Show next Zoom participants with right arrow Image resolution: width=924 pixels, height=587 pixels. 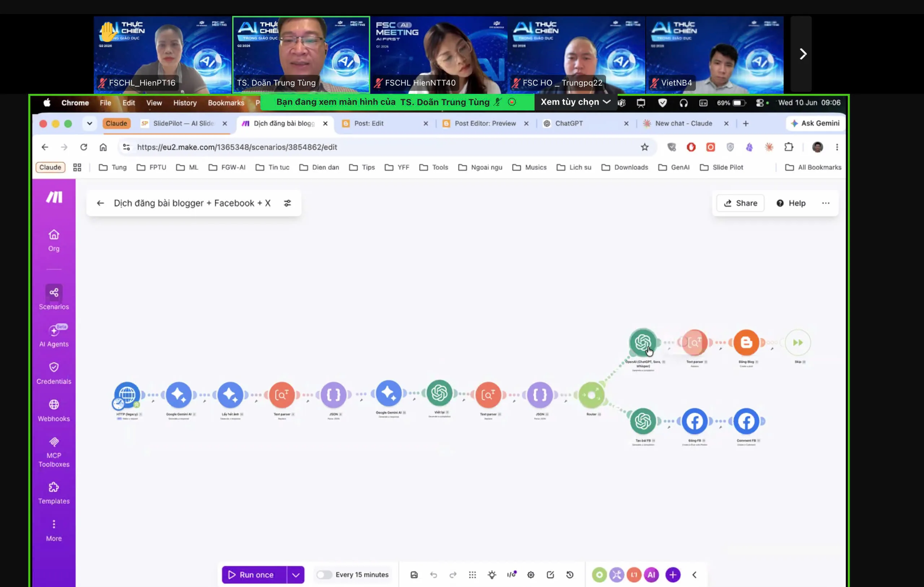pyautogui.click(x=802, y=54)
